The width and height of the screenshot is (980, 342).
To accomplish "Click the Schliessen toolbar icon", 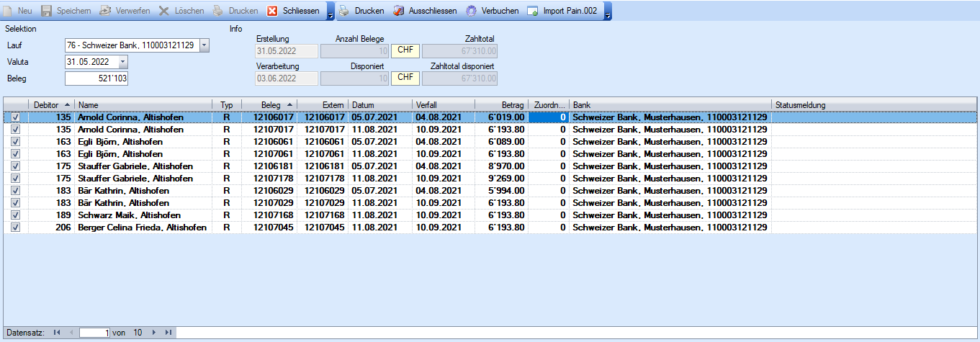I will click(273, 11).
